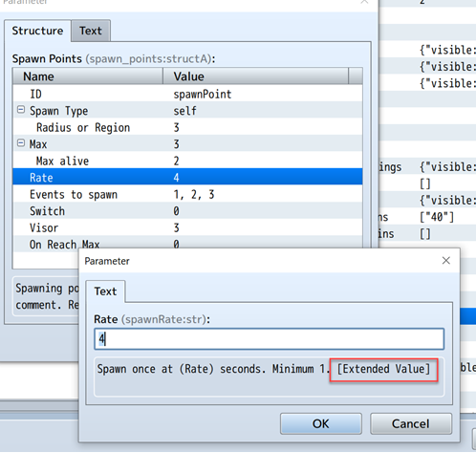Click the Spawn Type tree label
The width and height of the screenshot is (476, 453).
[58, 111]
